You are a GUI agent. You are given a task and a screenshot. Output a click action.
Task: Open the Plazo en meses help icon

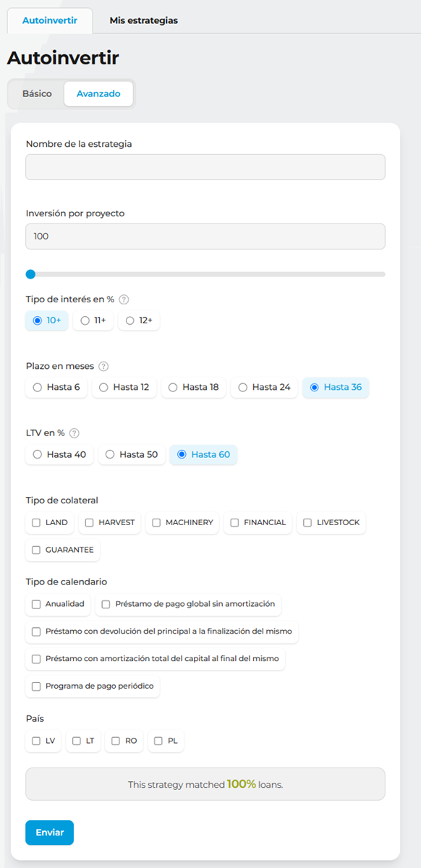(103, 366)
